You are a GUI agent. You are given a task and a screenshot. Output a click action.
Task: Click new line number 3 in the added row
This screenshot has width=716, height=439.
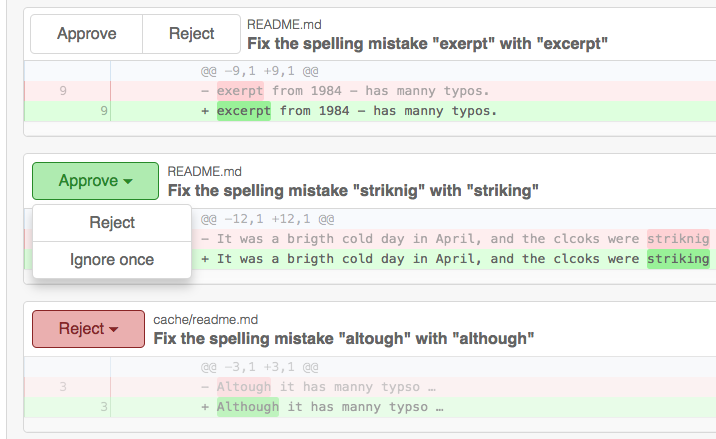tap(104, 407)
